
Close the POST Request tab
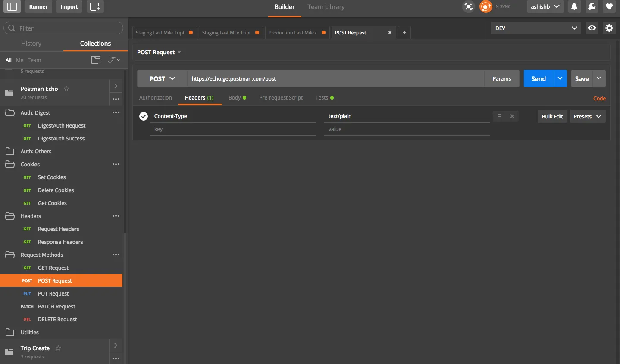[390, 32]
